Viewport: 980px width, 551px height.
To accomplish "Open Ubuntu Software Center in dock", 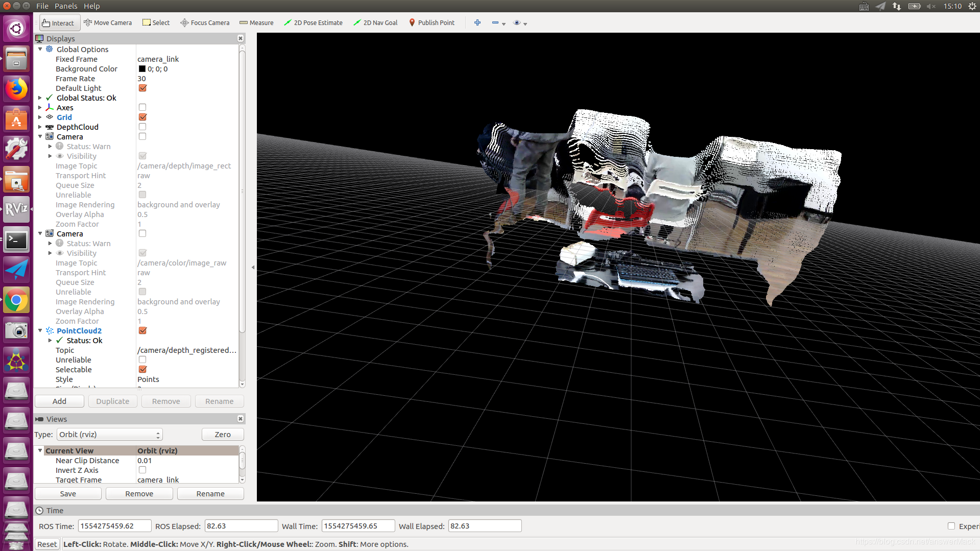I will [x=16, y=119].
